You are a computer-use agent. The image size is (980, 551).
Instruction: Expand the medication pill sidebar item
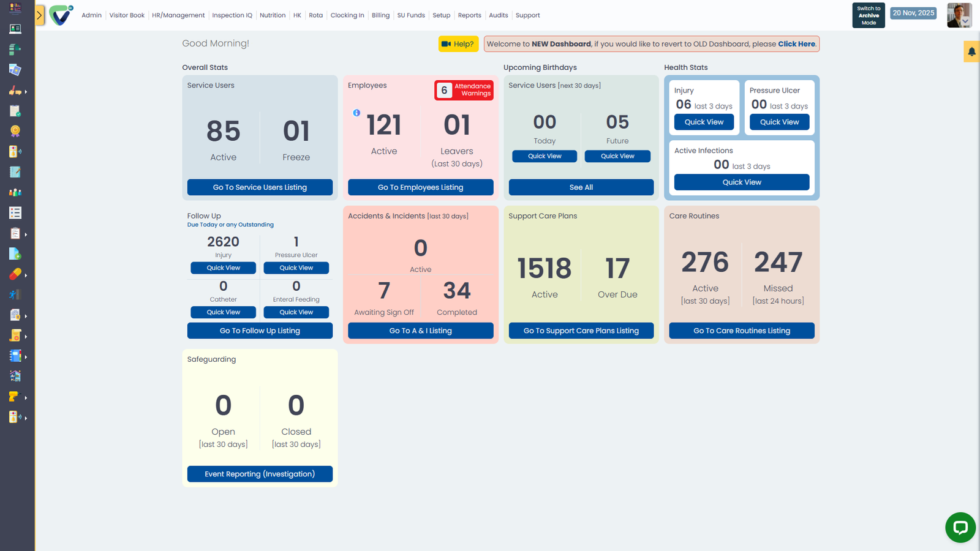(15, 274)
